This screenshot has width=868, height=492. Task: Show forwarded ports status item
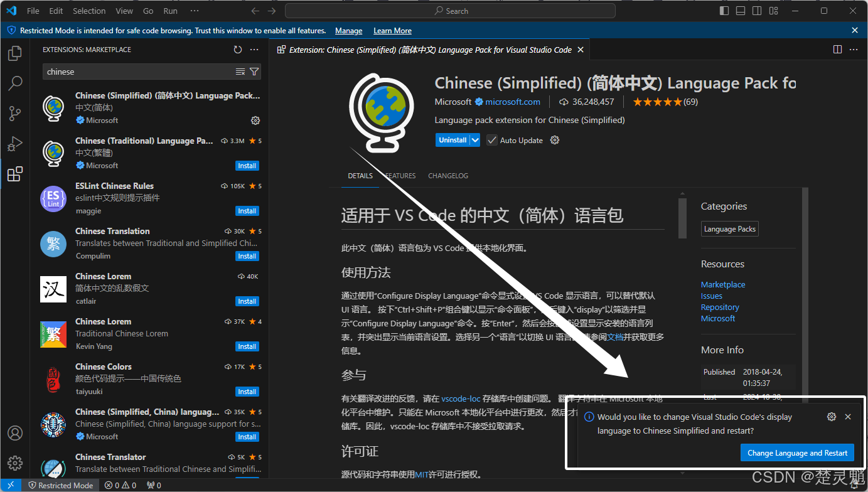coord(154,485)
